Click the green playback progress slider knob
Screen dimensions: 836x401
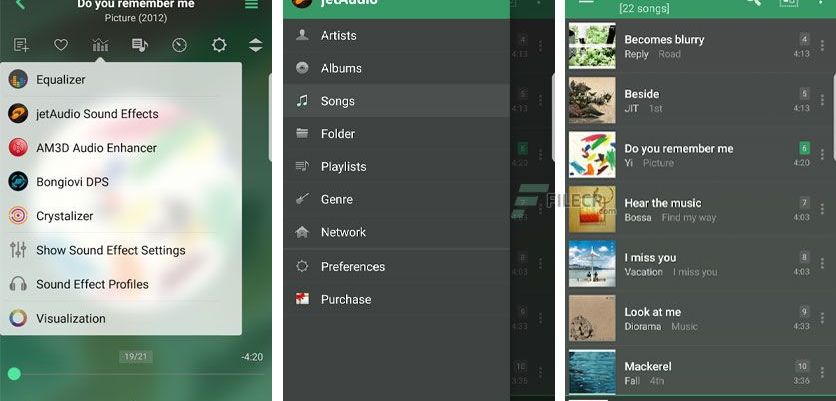tap(14, 374)
